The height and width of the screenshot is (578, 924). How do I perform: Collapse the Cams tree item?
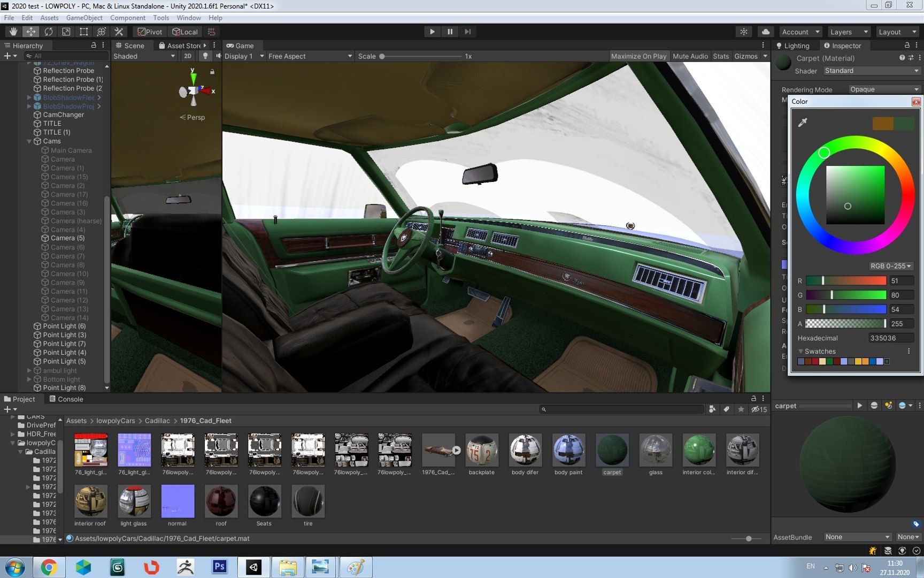29,141
